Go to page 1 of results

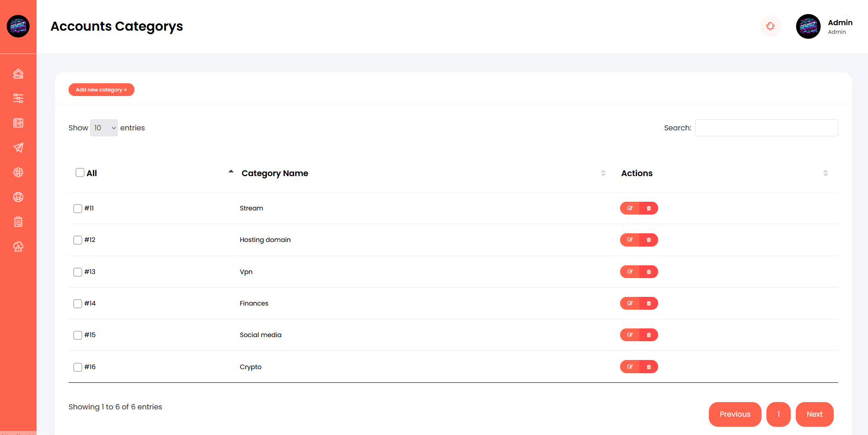coord(778,414)
